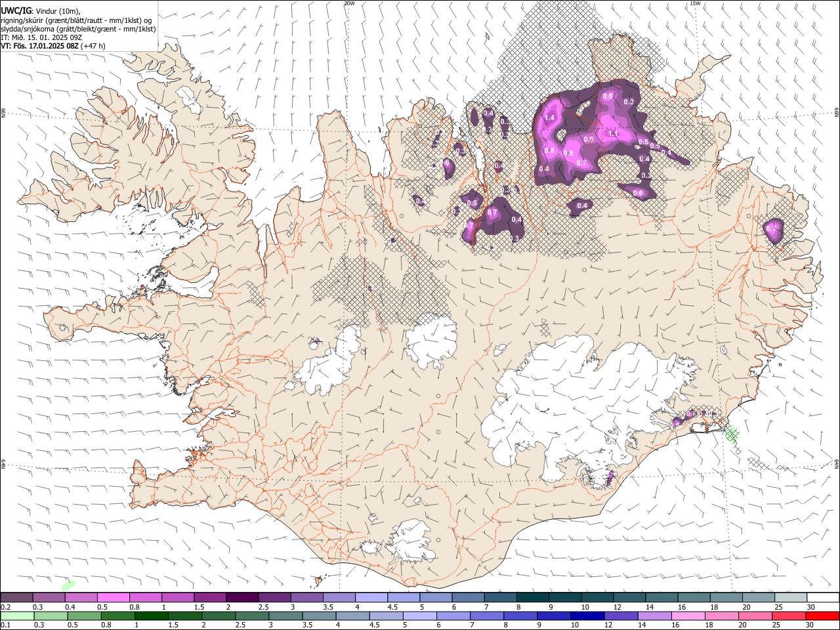This screenshot has height=630, width=840.
Task: Select the bright pink 0.5 swatch in the purple scale
Action: click(113, 598)
